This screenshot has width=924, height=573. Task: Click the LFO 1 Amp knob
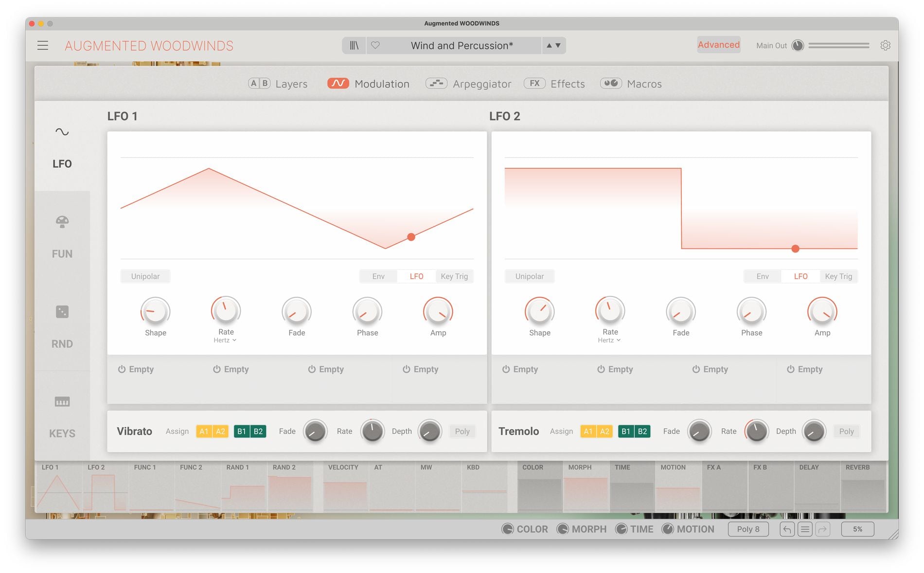pyautogui.click(x=438, y=311)
